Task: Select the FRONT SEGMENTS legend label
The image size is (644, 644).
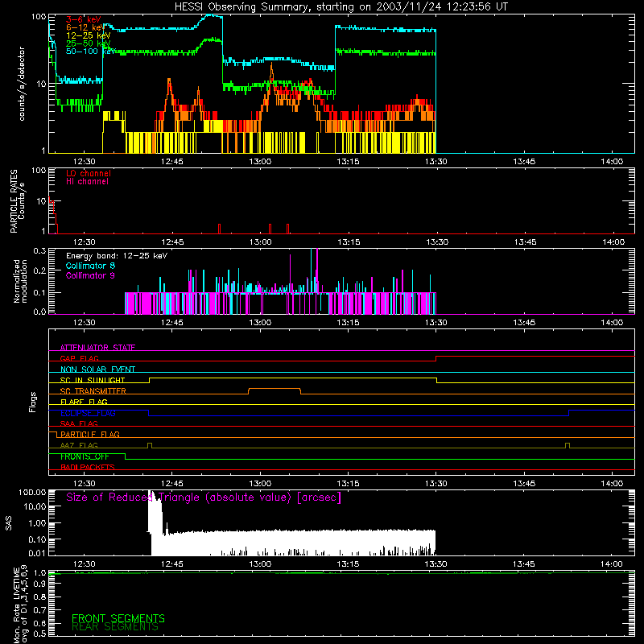Action: pyautogui.click(x=118, y=618)
